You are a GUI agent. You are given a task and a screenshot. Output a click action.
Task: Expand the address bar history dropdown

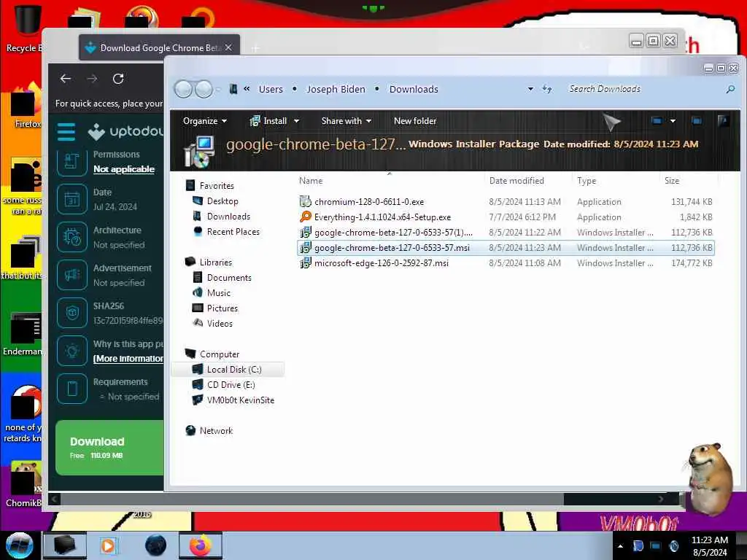[530, 89]
